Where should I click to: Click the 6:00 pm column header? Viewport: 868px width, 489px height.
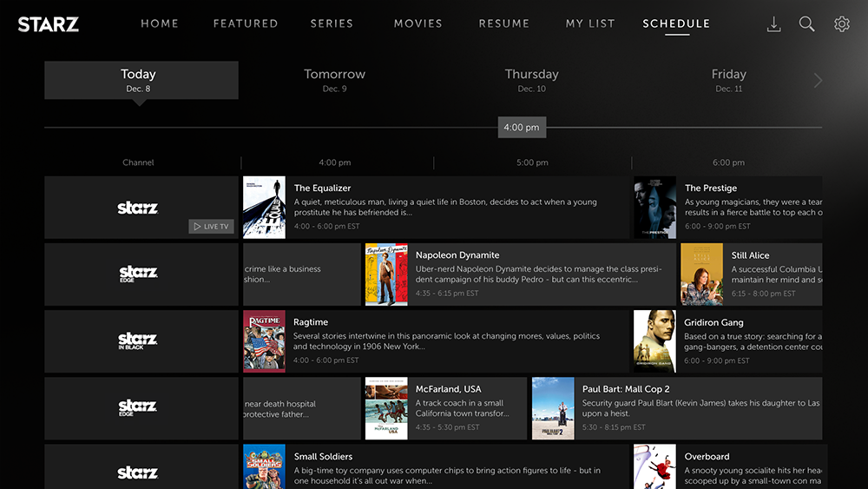[x=728, y=162]
